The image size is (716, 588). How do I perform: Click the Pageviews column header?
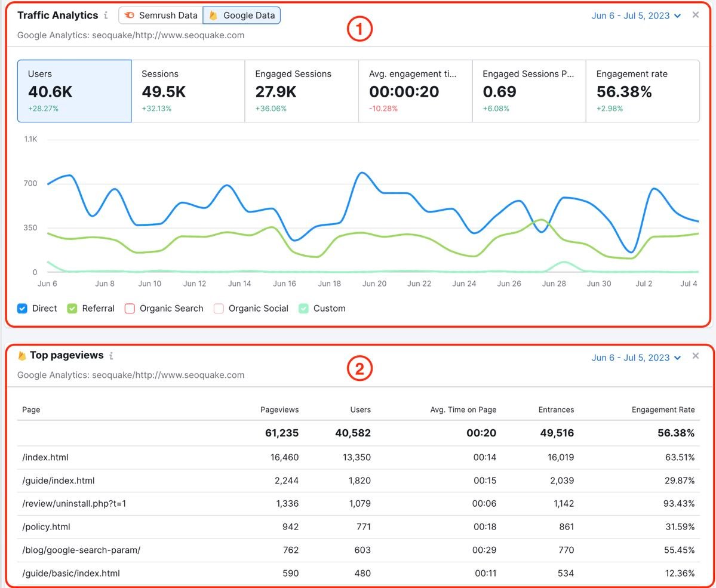279,410
